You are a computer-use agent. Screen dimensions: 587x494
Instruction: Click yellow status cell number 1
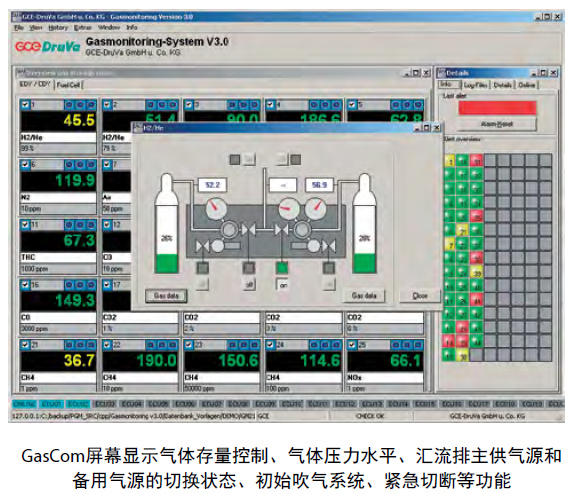450,161
